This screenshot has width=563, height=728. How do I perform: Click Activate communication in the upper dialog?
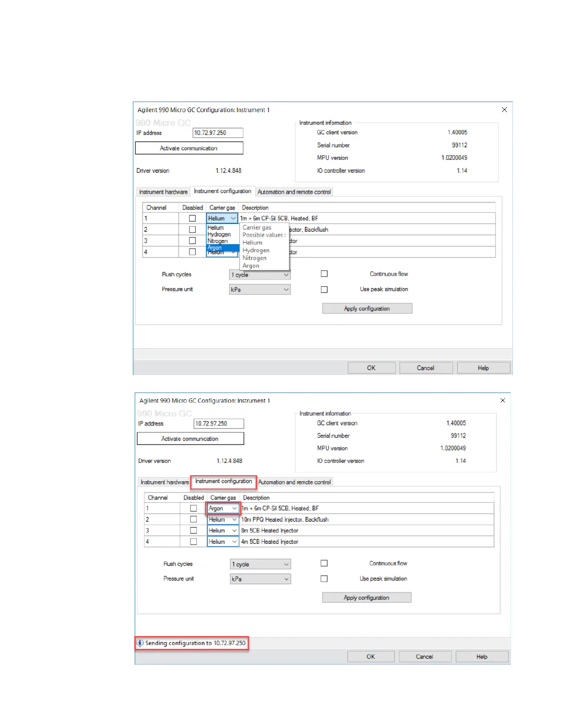(x=189, y=148)
